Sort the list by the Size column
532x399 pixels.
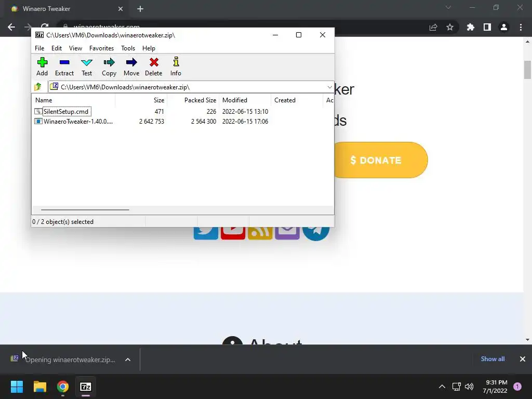pos(141,100)
